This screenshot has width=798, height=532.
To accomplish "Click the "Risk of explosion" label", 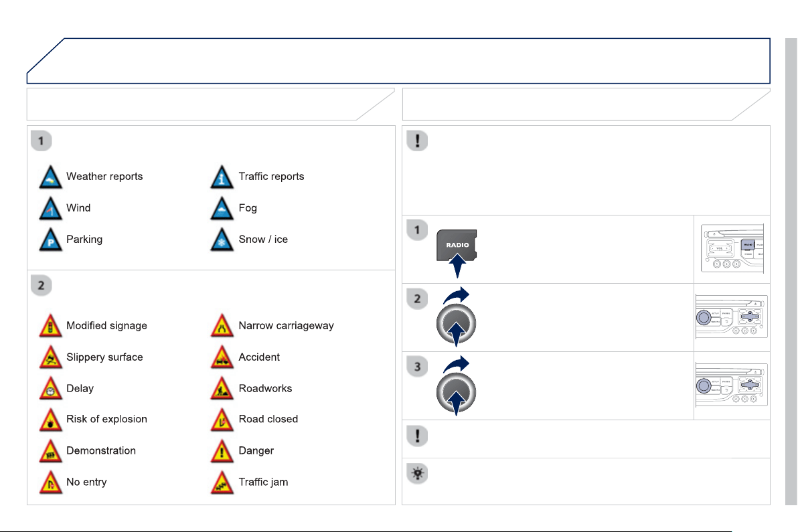I will point(106,419).
